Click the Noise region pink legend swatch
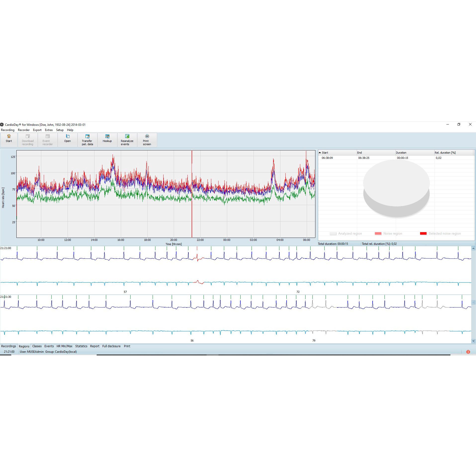Image resolution: width=476 pixels, height=476 pixels. (x=378, y=234)
